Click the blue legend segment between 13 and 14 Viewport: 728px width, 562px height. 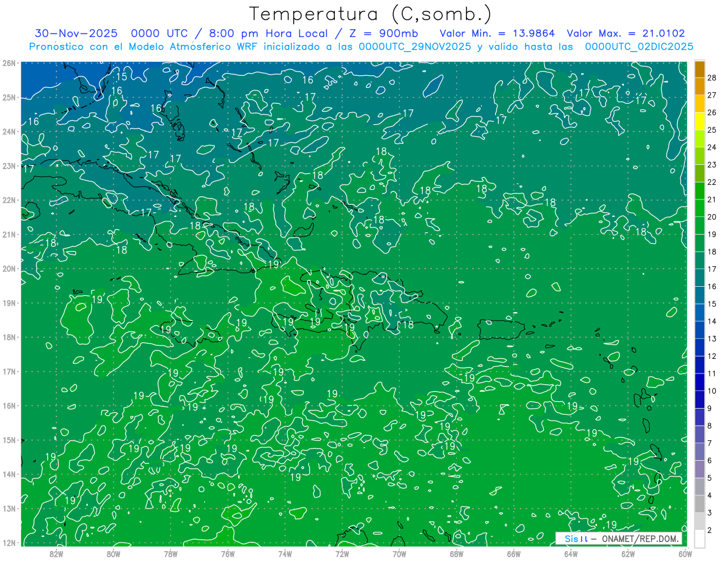point(699,330)
